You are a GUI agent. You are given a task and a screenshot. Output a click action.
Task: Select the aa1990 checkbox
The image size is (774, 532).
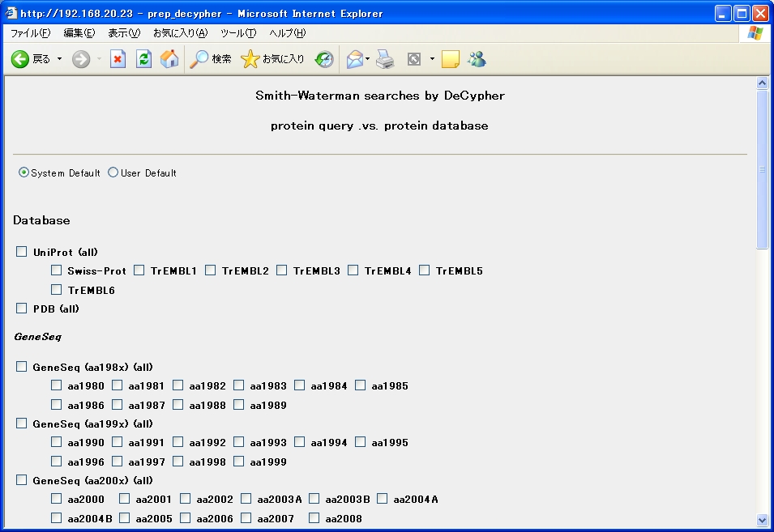point(56,442)
